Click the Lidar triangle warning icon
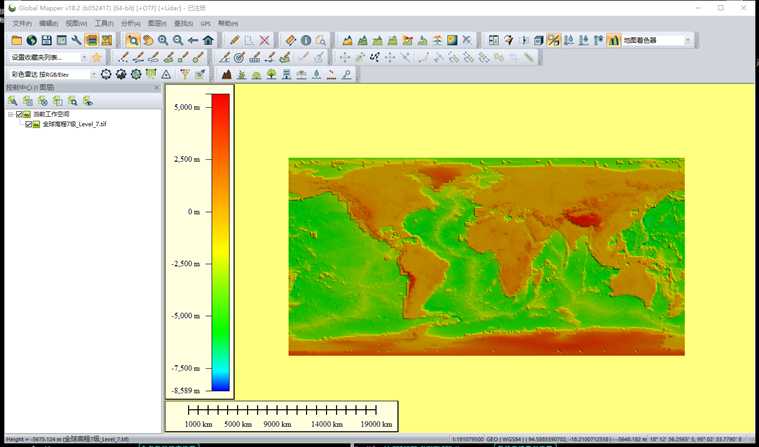This screenshot has width=759, height=447. (x=166, y=75)
